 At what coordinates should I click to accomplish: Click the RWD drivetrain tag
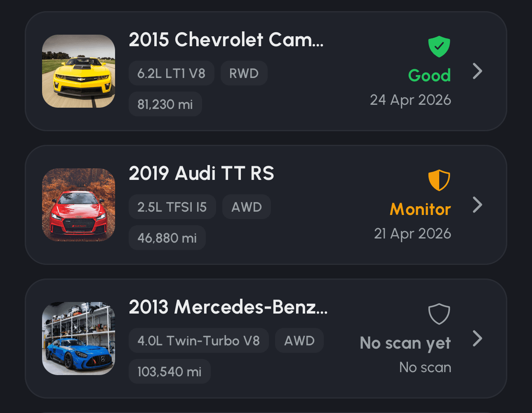pos(244,73)
